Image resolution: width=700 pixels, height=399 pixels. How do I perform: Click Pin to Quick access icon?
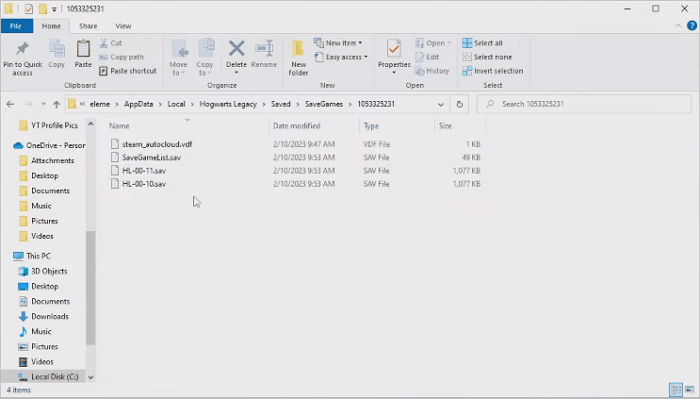coord(22,49)
